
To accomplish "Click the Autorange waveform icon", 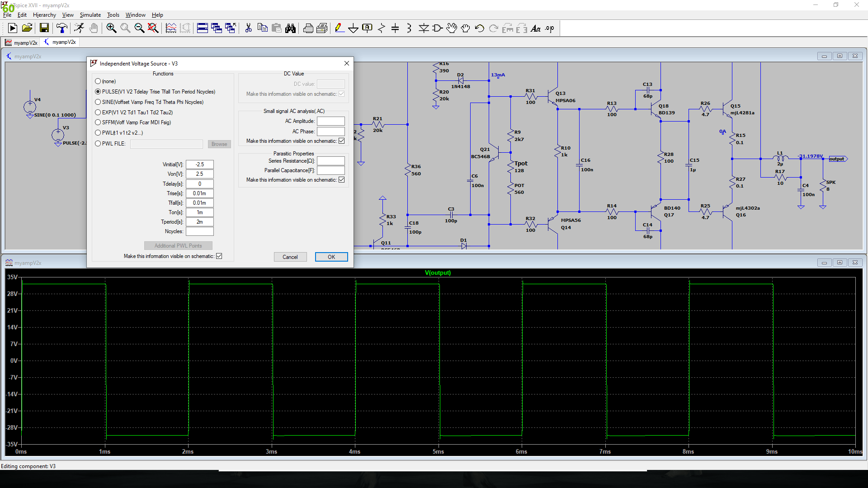I will (x=171, y=28).
